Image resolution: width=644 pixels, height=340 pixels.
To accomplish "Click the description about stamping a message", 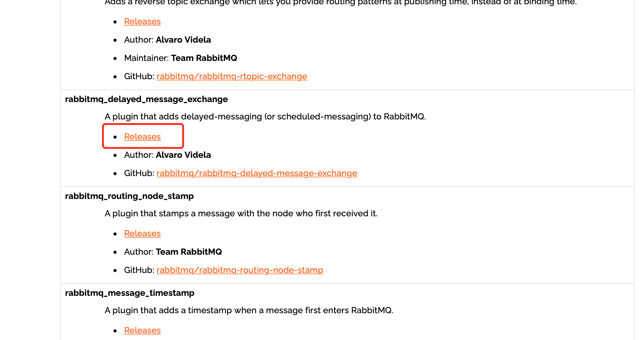I will 241,214.
